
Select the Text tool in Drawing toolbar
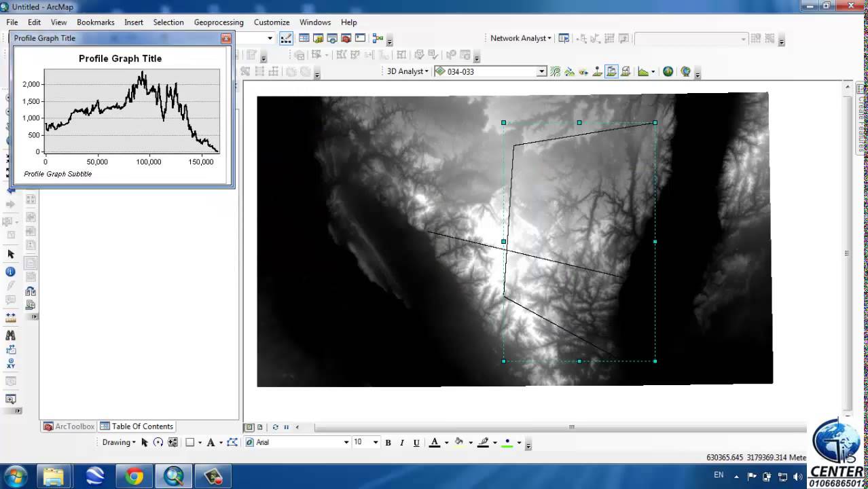(211, 442)
